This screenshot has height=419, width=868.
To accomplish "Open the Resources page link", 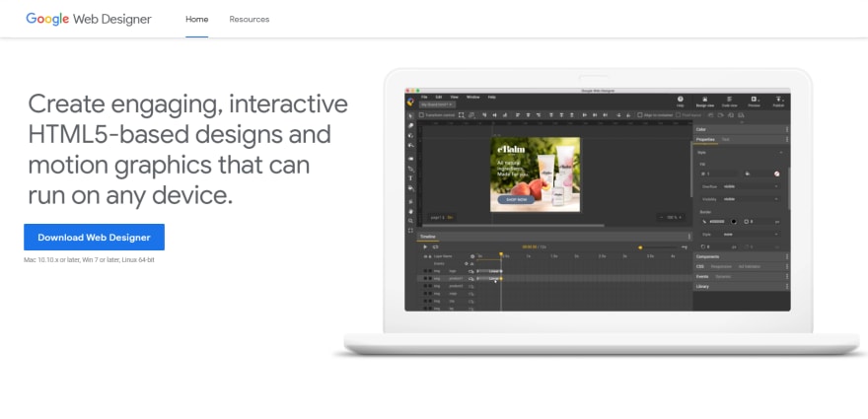I will [250, 19].
